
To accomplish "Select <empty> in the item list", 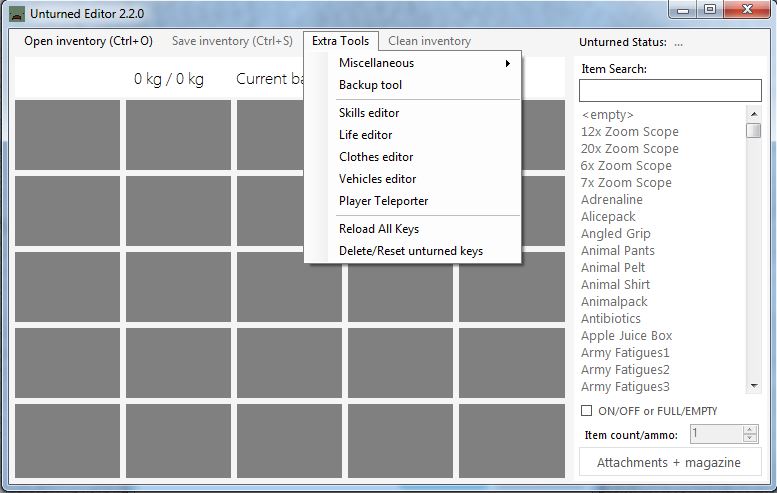I will click(608, 115).
